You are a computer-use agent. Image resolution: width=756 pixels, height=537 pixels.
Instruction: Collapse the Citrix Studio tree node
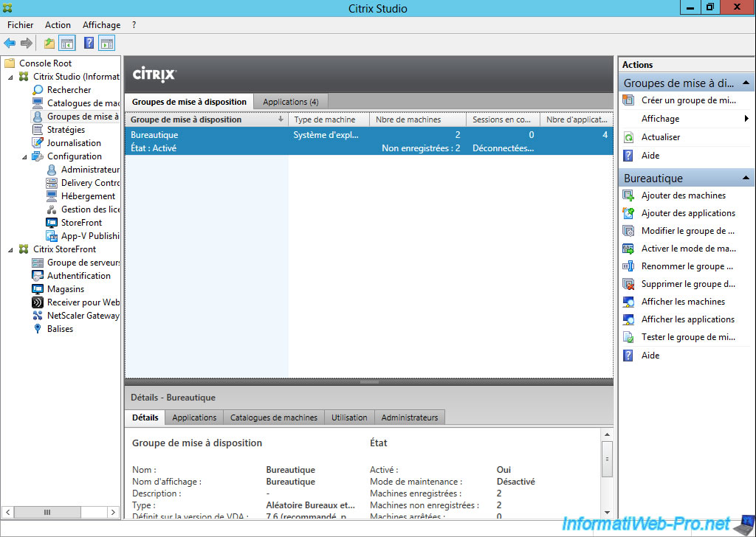tap(11, 77)
